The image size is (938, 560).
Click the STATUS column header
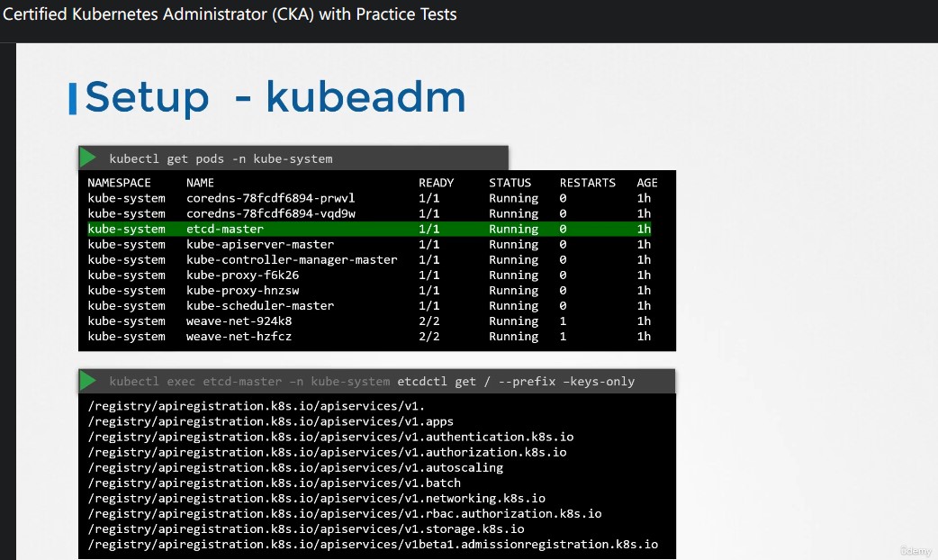510,183
